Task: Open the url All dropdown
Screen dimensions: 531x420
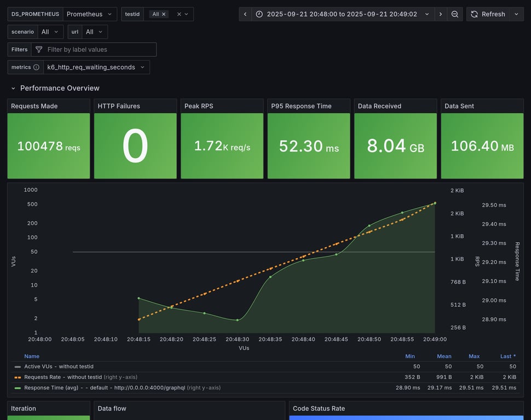Action: click(x=95, y=32)
